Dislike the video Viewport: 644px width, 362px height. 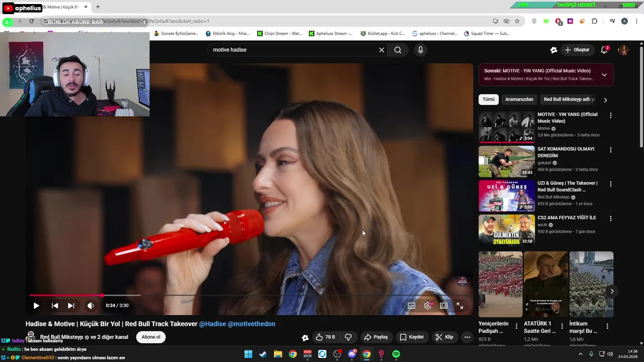tap(348, 337)
